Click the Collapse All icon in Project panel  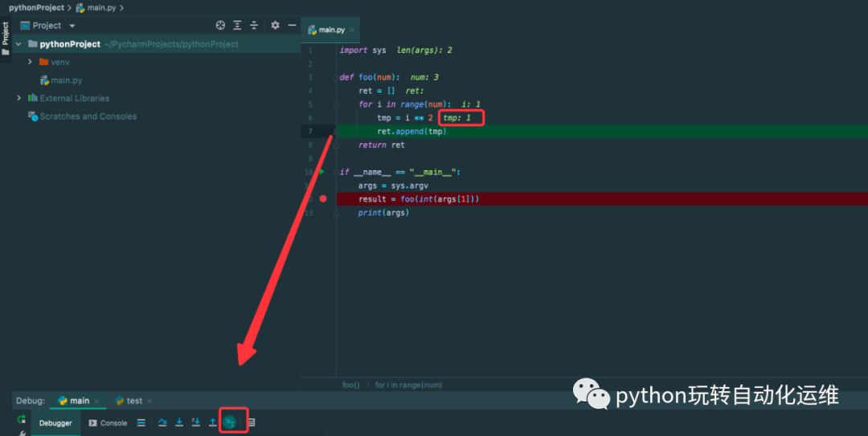click(x=254, y=26)
